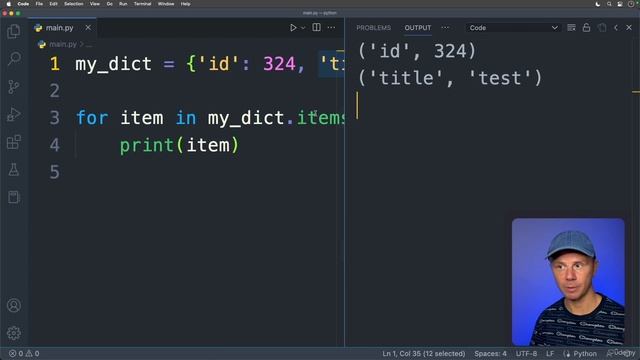The height and width of the screenshot is (360, 640).
Task: Click output line ('id', 324)
Action: [x=417, y=51]
